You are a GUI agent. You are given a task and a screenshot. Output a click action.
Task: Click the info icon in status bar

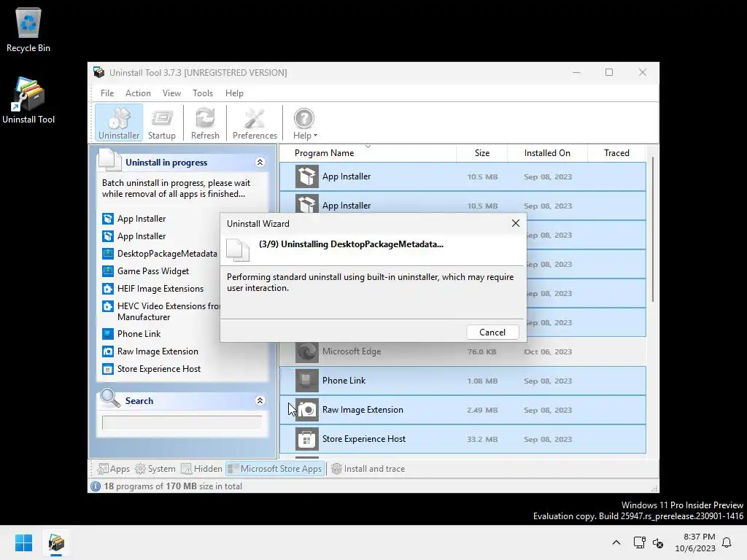click(x=96, y=486)
